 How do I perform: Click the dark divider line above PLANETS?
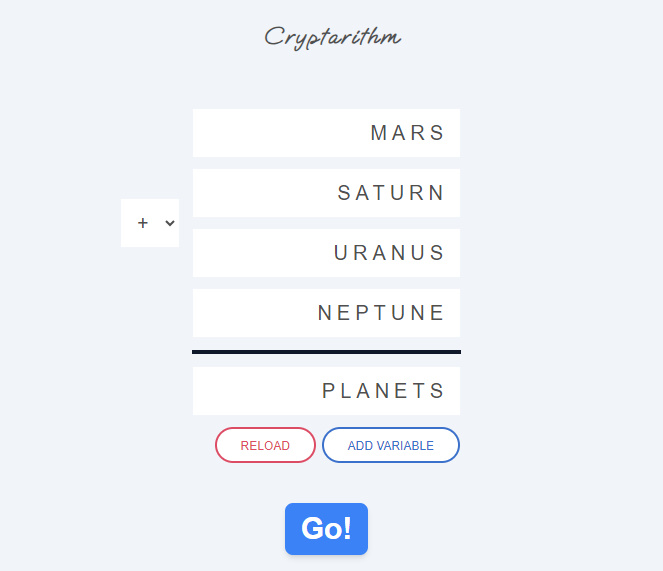(326, 352)
